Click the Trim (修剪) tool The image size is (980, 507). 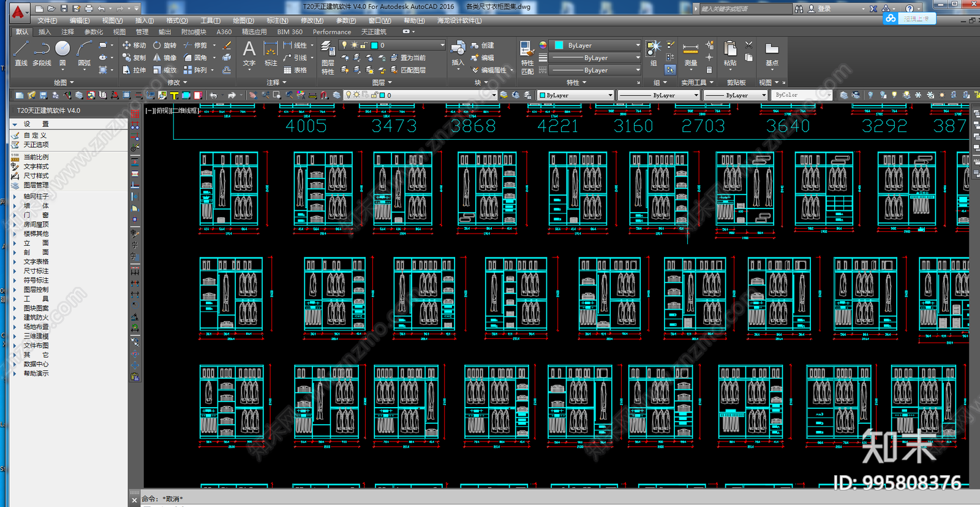point(195,45)
